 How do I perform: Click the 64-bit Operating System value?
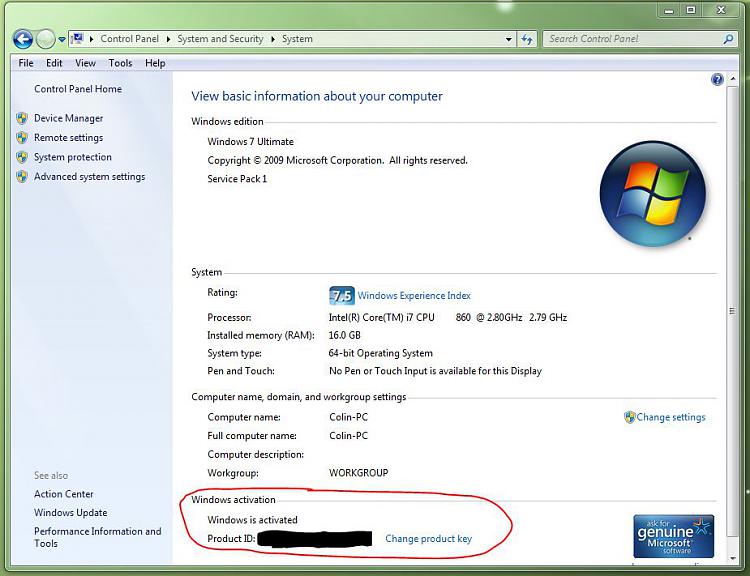[381, 353]
